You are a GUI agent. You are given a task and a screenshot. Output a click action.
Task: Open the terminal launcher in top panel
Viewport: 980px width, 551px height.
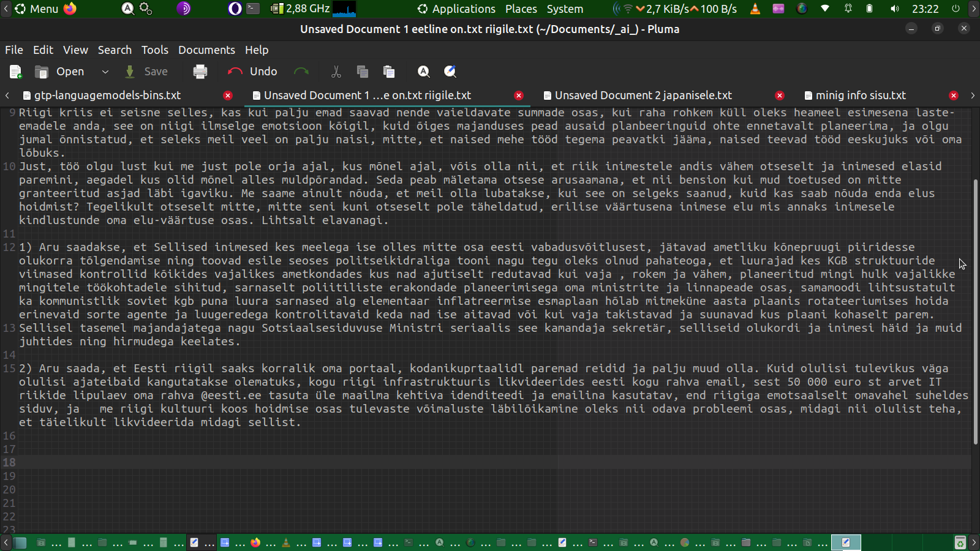point(253,9)
